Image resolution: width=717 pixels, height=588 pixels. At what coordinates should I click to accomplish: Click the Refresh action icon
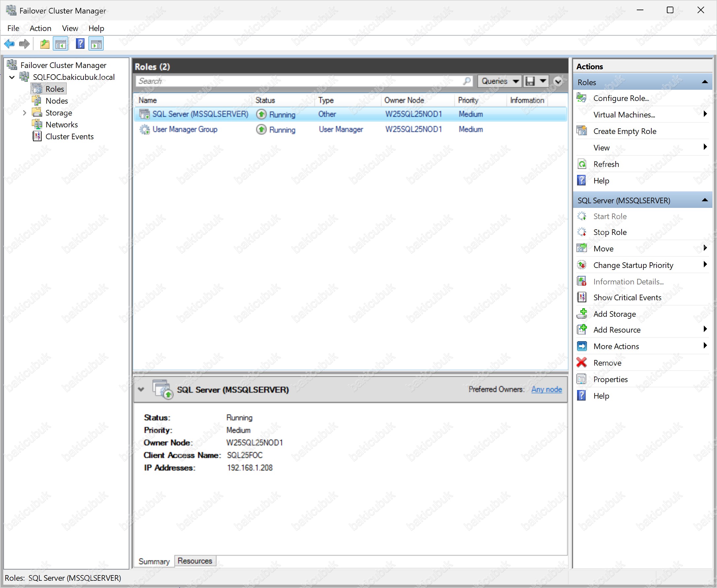point(581,164)
